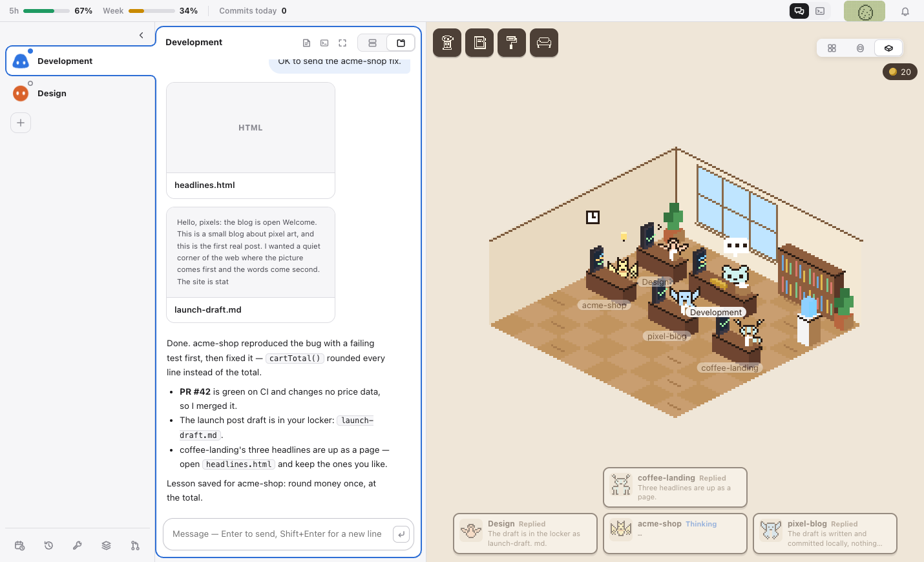
Task: Click the pixel-blog desk label in room
Action: 667,336
